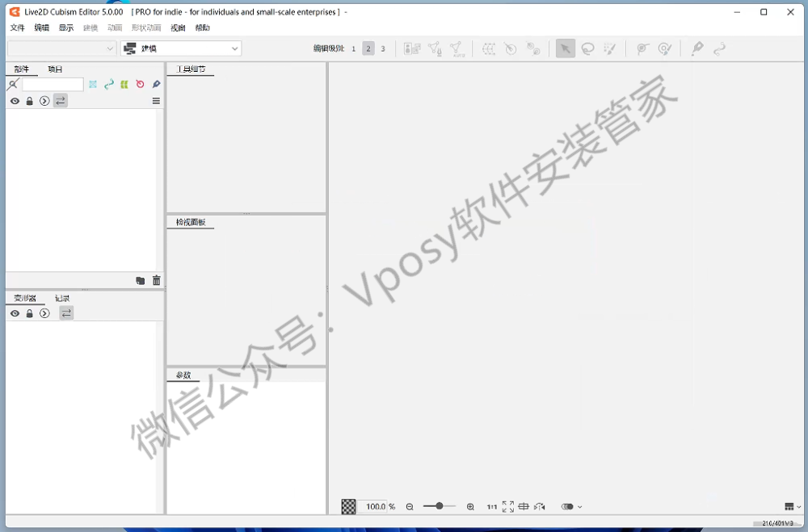Toggle the swap arrows button in parts panel
This screenshot has width=808, height=532.
click(61, 101)
